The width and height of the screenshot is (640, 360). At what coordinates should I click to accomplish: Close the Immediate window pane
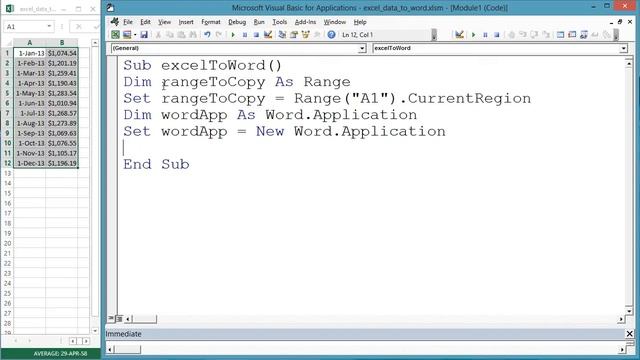click(629, 334)
